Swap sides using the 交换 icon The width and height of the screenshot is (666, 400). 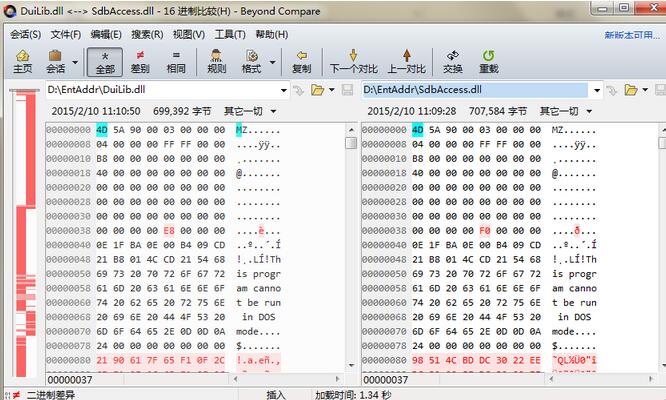[x=453, y=61]
